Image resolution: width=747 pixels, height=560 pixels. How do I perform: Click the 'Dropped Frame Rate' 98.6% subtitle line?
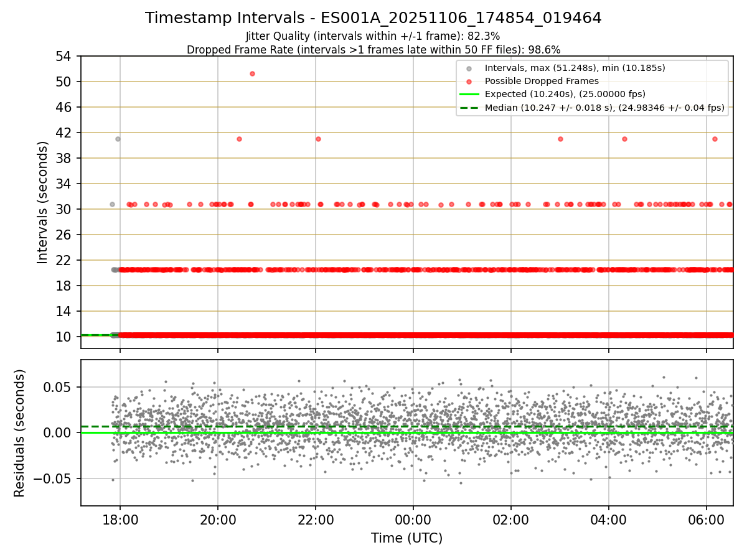tap(374, 50)
